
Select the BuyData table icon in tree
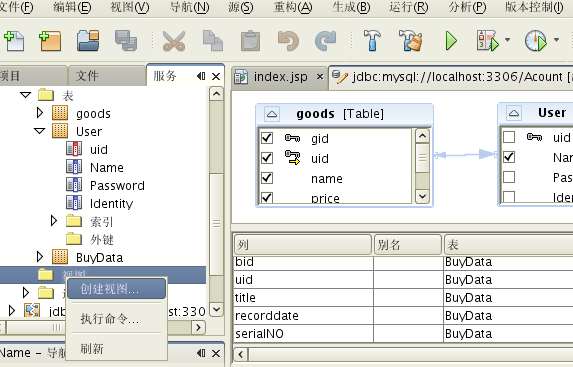point(60,257)
